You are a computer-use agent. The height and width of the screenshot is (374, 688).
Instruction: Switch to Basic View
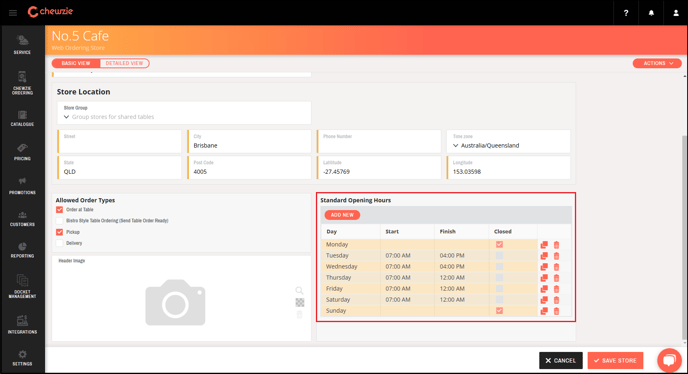(76, 63)
